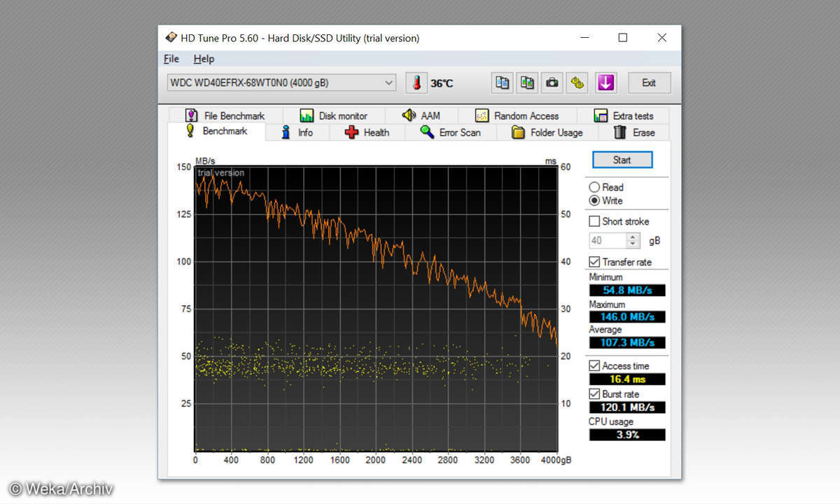The height and width of the screenshot is (504, 840).
Task: Click the burst rate value 120.1 MB/s
Action: click(x=627, y=407)
